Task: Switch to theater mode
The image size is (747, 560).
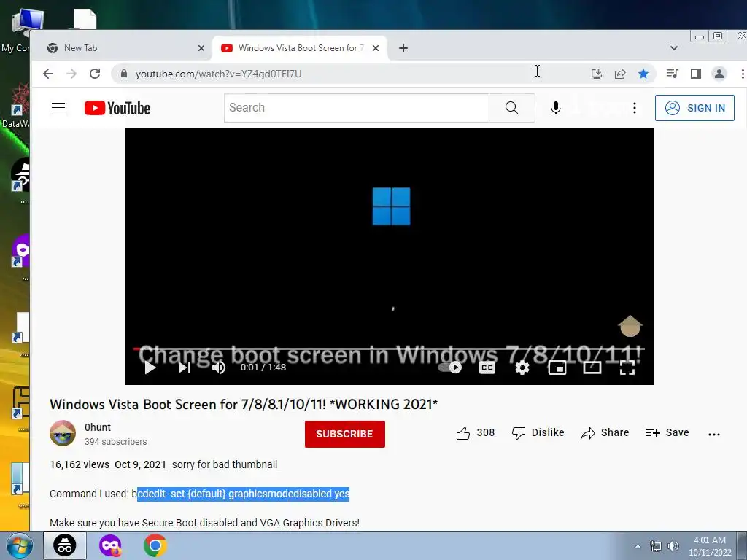Action: coord(592,367)
